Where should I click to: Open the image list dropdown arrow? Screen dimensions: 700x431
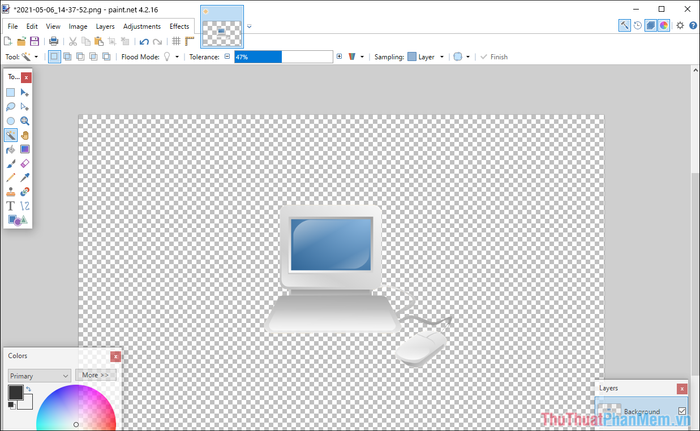[x=249, y=26]
